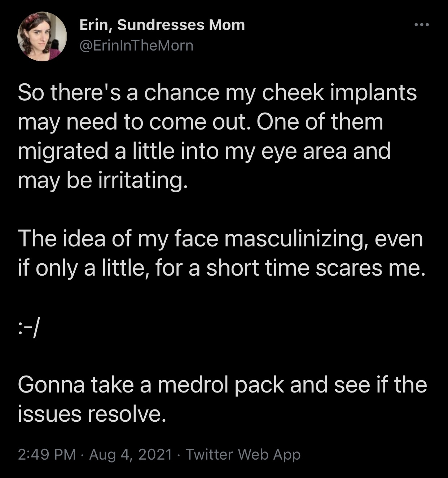448x478 pixels.
Task: Select the Aug 4, 2021 date
Action: tap(131, 454)
